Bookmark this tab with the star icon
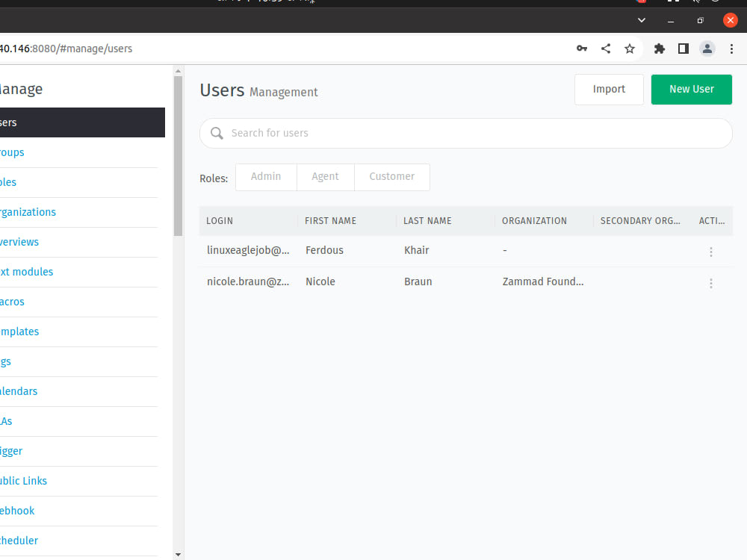The height and width of the screenshot is (560, 747). (x=629, y=49)
